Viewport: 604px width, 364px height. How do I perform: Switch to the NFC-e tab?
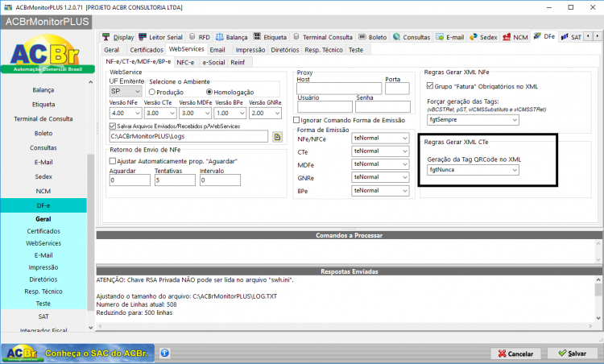tap(185, 62)
